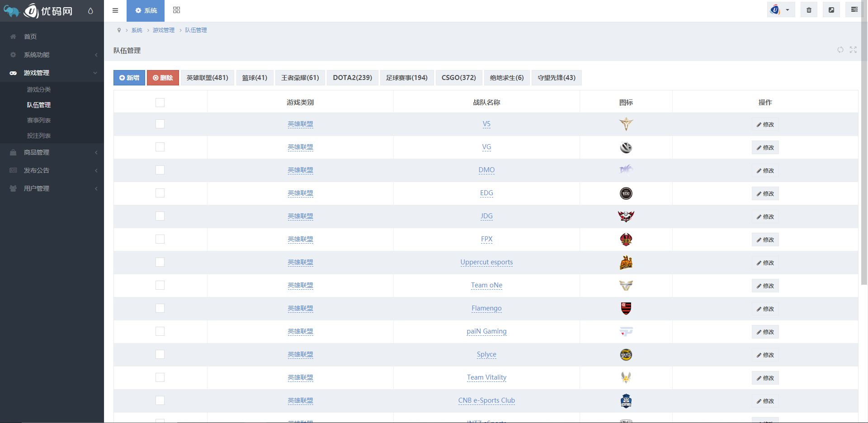The height and width of the screenshot is (423, 868).
Task: Click the Team oNe logo
Action: pyautogui.click(x=626, y=286)
